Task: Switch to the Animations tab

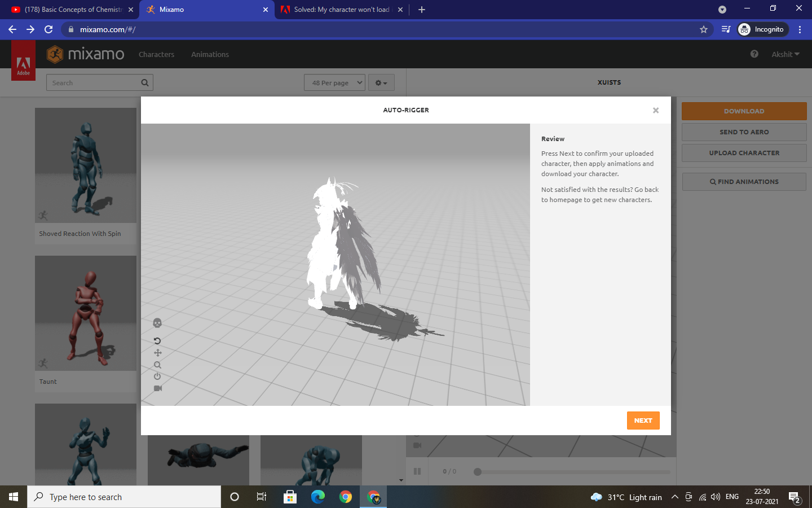Action: pyautogui.click(x=210, y=54)
